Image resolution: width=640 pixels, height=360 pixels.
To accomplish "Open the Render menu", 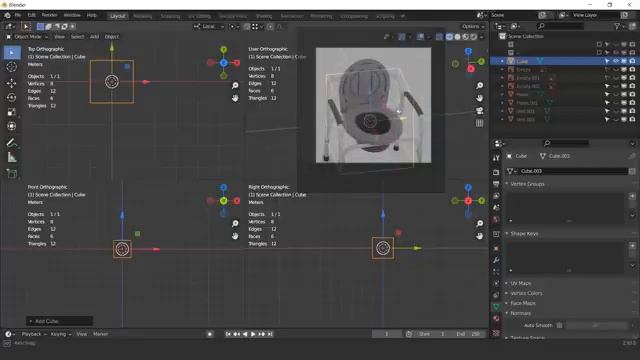I will 49,15.
